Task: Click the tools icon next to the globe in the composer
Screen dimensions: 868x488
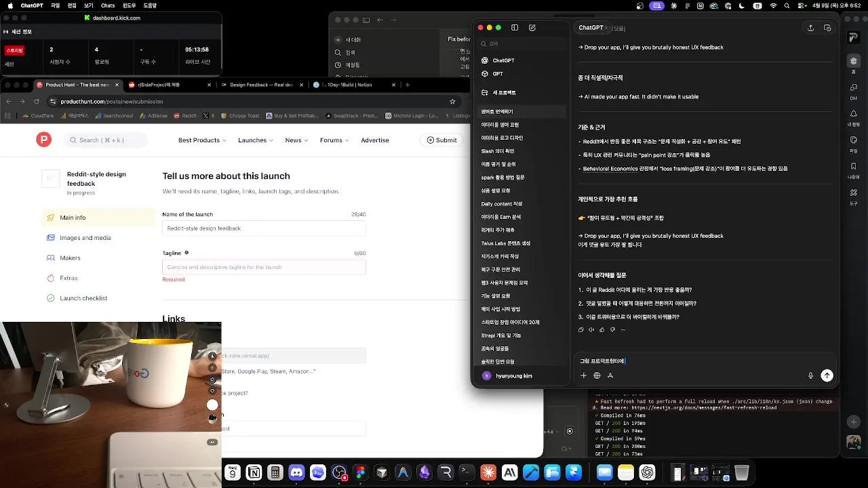Action: (x=610, y=375)
